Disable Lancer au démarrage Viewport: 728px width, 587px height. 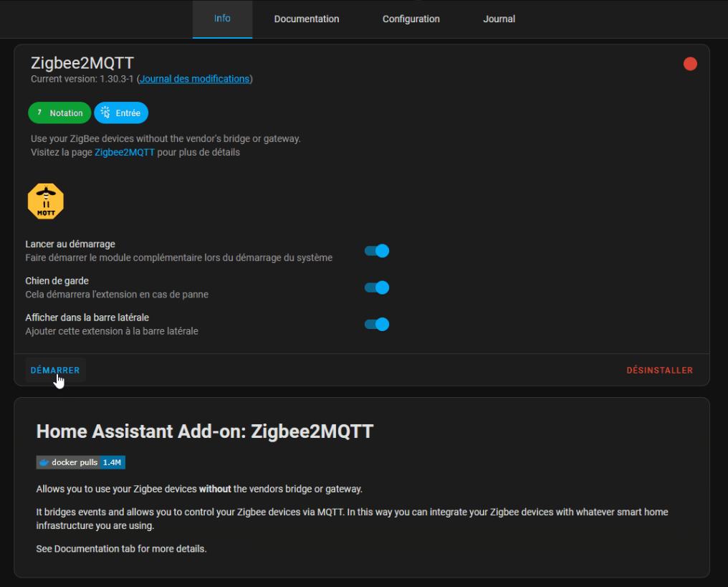tap(376, 251)
